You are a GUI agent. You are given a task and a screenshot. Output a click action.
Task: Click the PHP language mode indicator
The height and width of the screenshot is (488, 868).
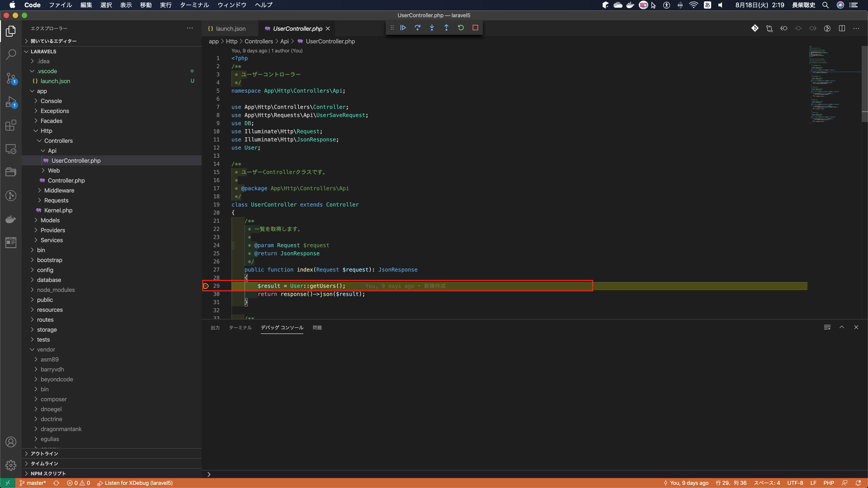(x=829, y=483)
